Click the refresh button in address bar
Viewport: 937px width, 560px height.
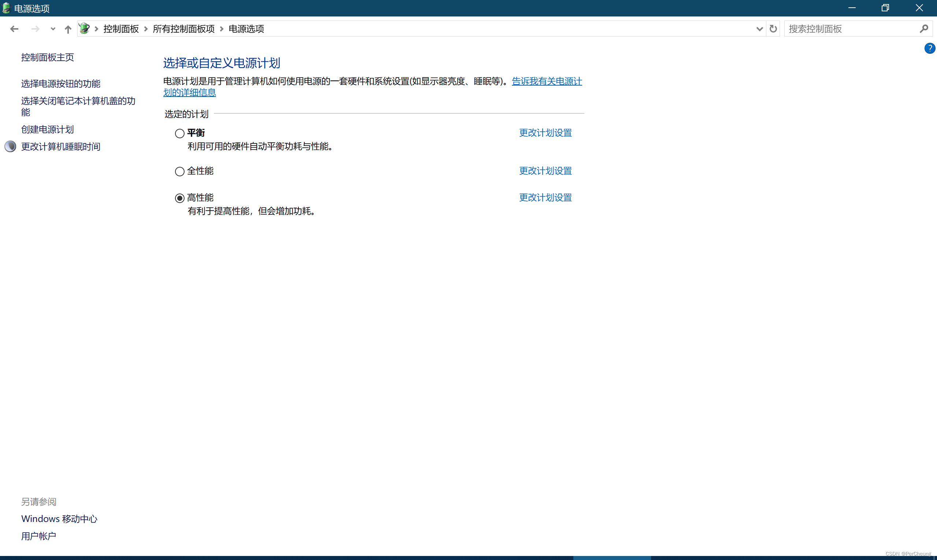(x=773, y=29)
